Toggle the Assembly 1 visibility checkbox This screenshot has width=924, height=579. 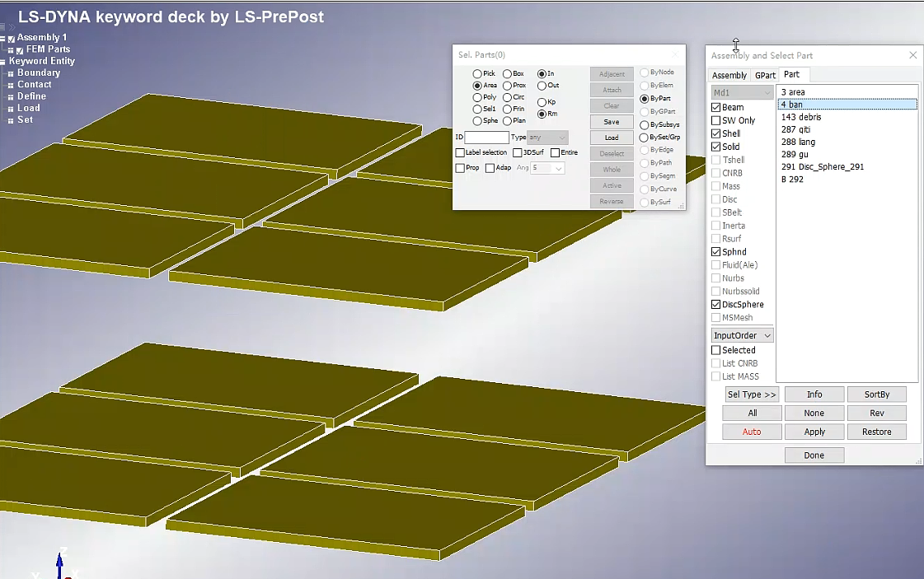[12, 39]
